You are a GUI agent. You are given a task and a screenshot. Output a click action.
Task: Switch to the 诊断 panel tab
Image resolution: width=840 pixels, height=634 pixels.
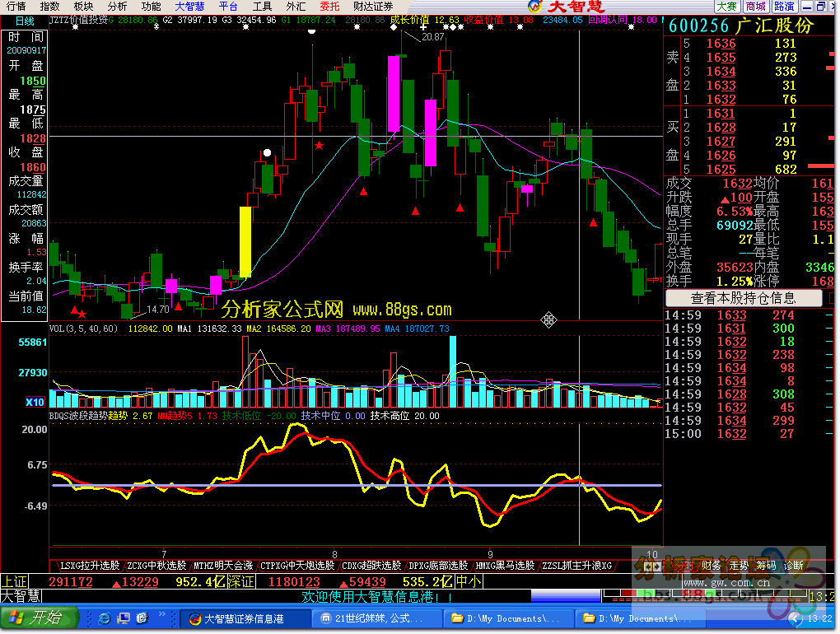[x=793, y=566]
